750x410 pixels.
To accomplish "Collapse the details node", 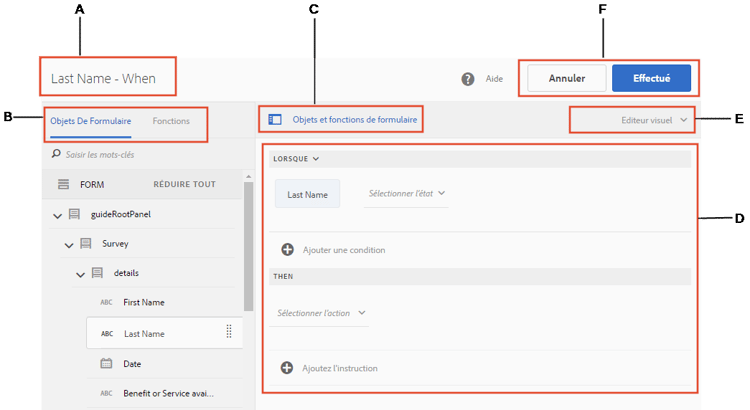I will coord(80,275).
